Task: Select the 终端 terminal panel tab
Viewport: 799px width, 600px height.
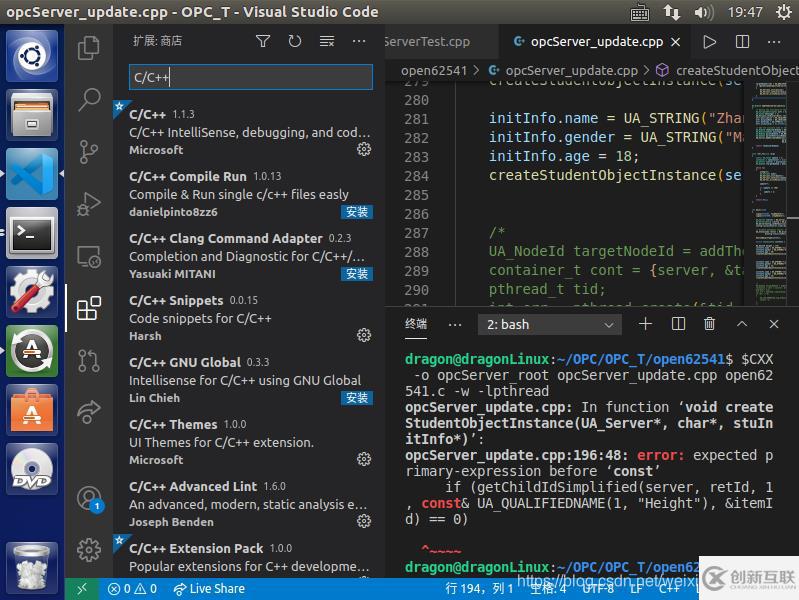Action: click(416, 324)
